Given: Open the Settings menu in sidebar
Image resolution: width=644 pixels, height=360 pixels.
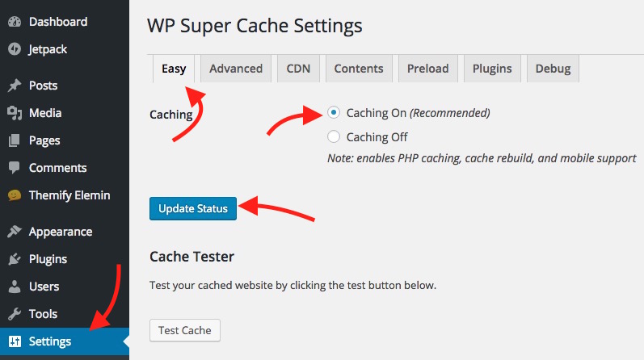Looking at the screenshot, I should [x=50, y=341].
